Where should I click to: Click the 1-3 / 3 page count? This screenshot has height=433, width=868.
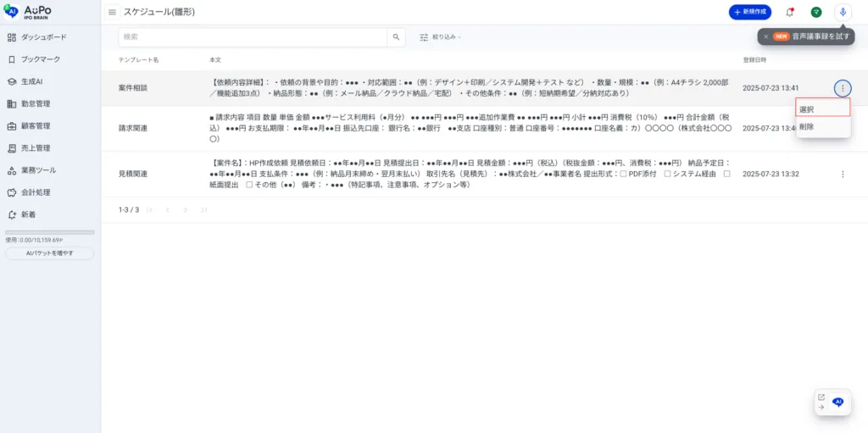pos(129,210)
